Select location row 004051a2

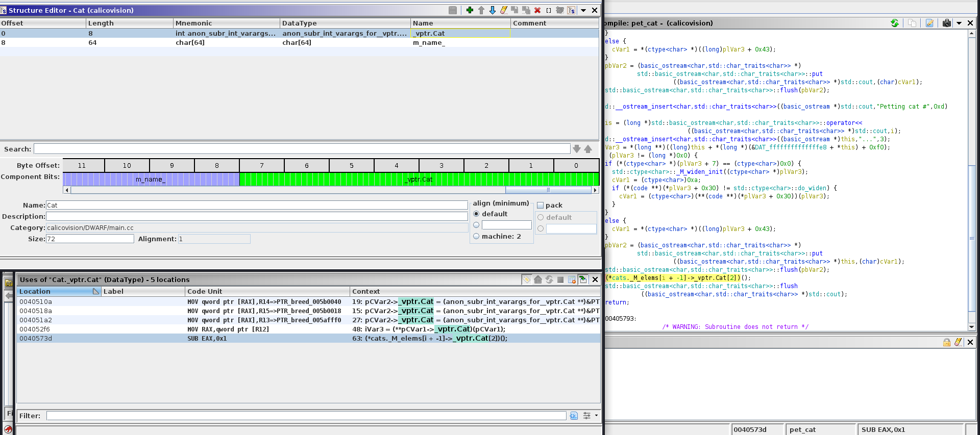308,320
